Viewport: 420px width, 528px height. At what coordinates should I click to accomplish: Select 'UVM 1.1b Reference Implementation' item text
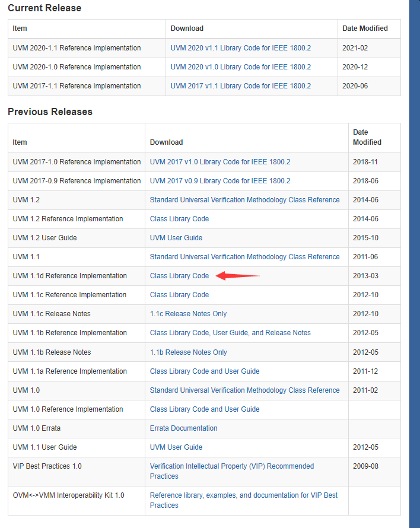pos(70,333)
